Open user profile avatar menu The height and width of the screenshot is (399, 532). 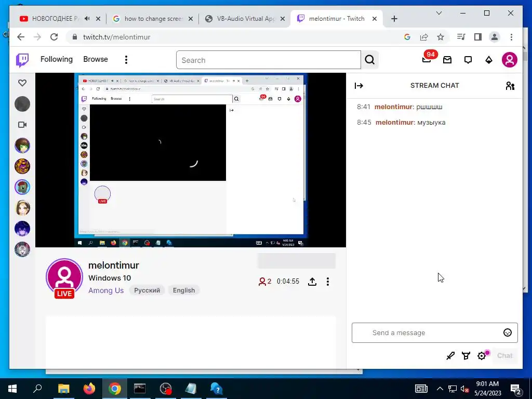point(509,60)
